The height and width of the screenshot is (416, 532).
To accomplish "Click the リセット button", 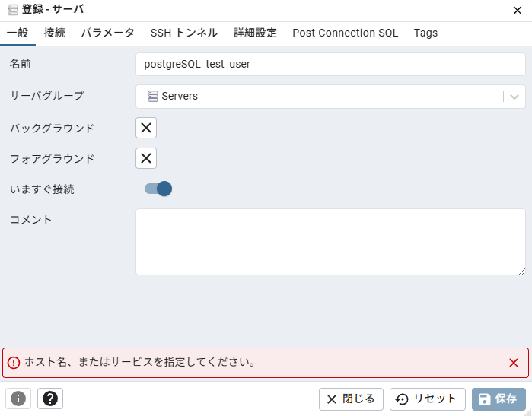I will 428,399.
